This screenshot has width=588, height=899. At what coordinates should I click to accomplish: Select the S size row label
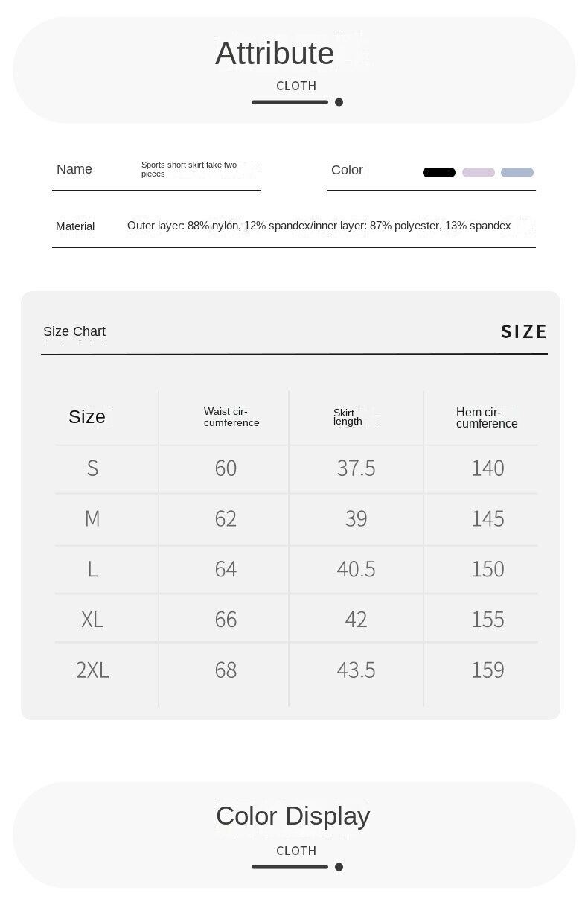click(92, 468)
